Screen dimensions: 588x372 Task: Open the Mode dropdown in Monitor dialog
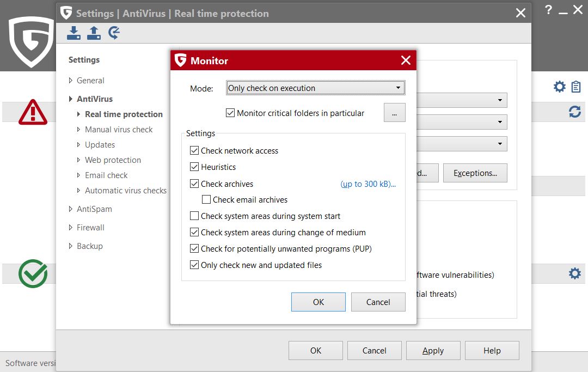pyautogui.click(x=315, y=88)
